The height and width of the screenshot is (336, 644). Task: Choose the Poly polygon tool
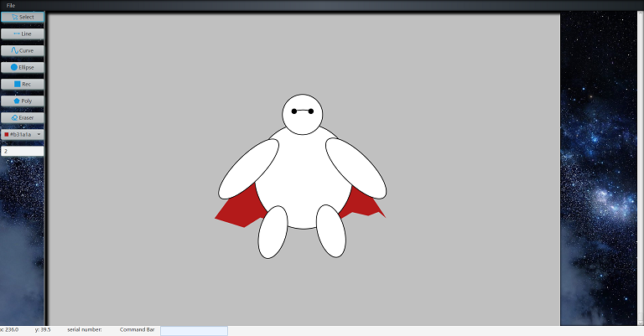(22, 101)
